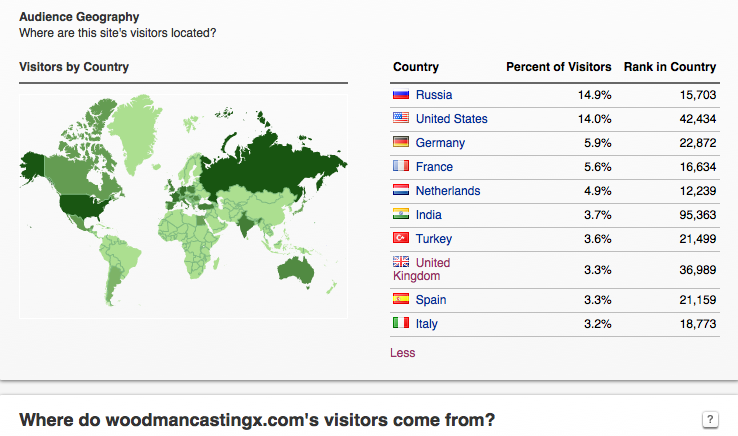
Task: Follow the Germany link
Action: pos(440,143)
